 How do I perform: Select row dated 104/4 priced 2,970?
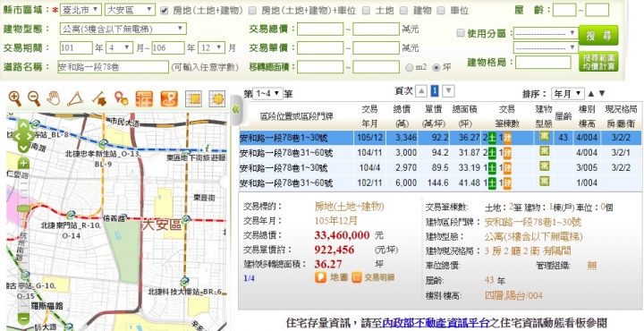coord(440,168)
